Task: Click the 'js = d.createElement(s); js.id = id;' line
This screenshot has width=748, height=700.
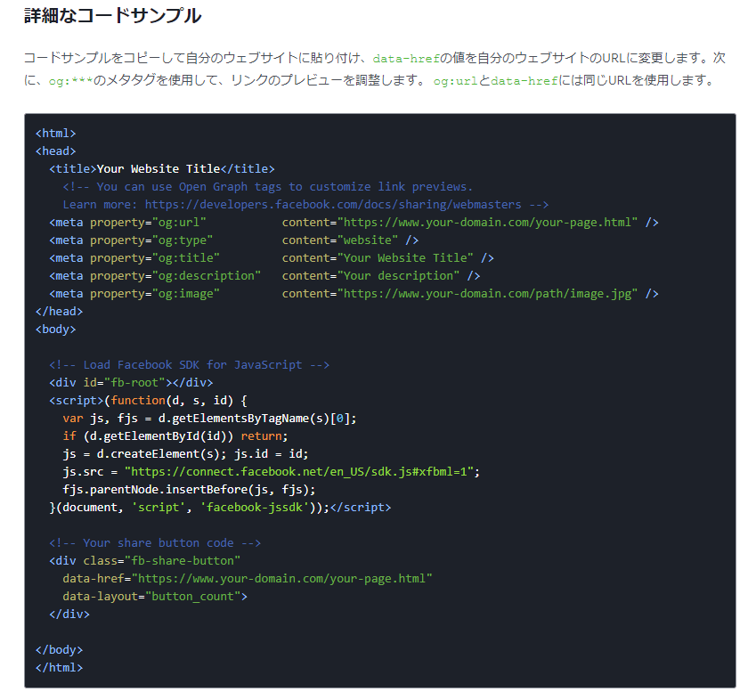Action: tap(185, 454)
